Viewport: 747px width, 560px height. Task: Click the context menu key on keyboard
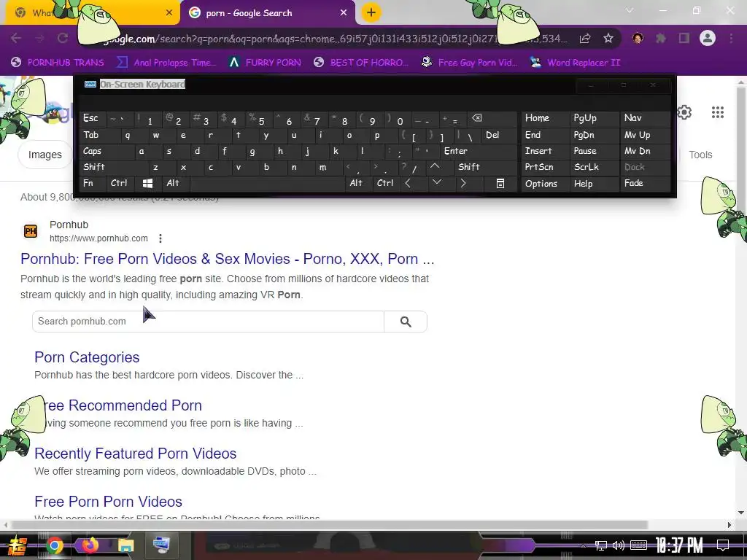point(500,183)
